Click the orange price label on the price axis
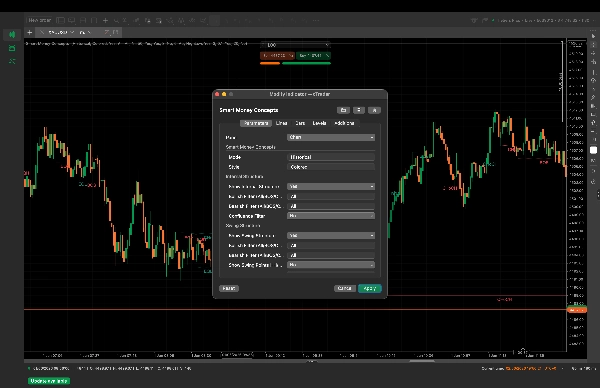600x388 pixels. pos(577,310)
